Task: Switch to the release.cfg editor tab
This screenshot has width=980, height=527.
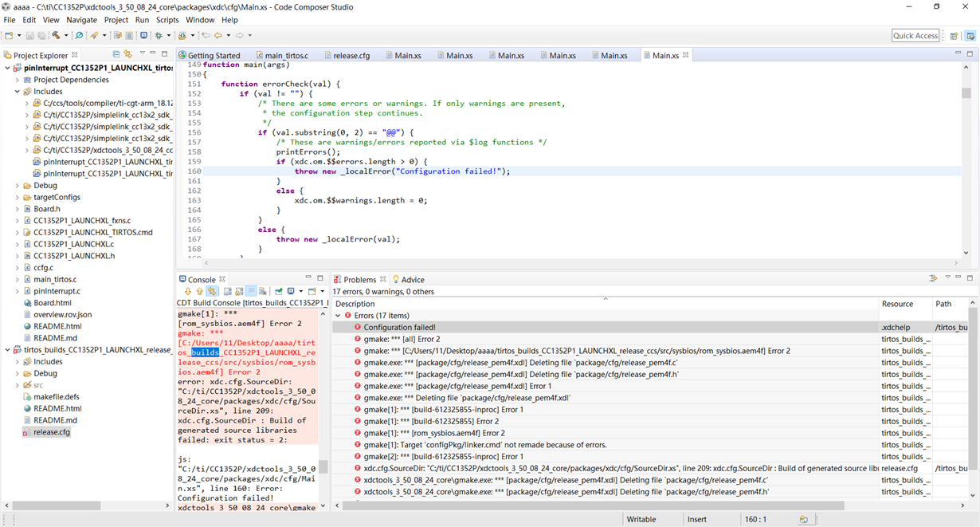Action: 351,56
